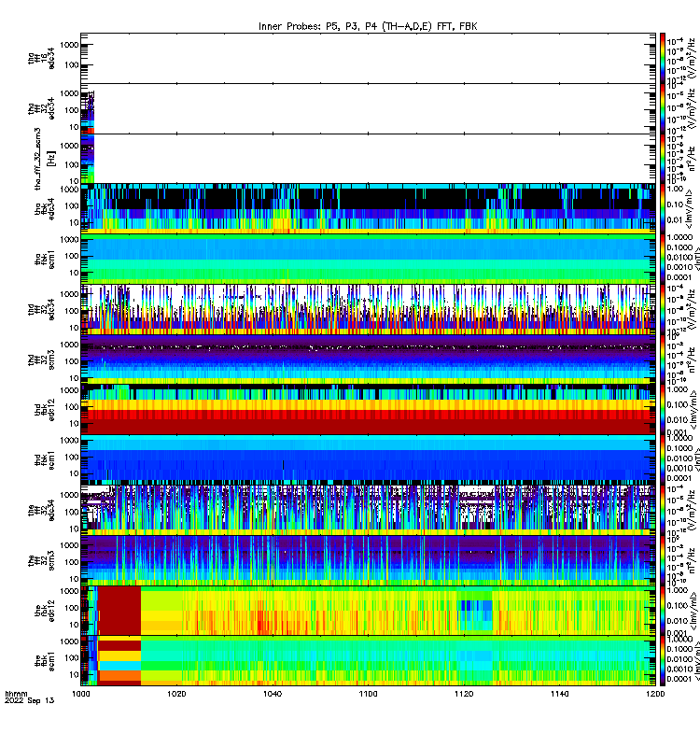Click the plot title "Inner Probes: P5, P3, P4"
This screenshot has height=747, width=700.
318,26
